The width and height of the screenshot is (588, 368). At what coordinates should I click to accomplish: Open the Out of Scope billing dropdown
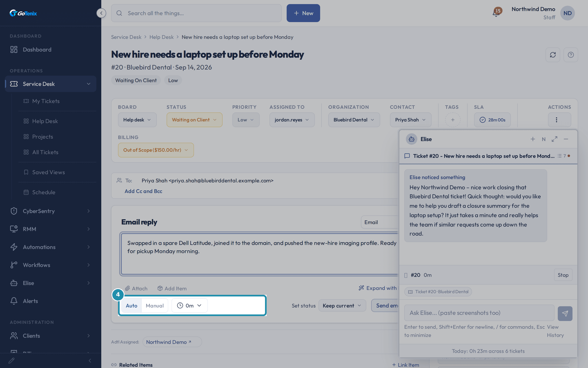pyautogui.click(x=156, y=150)
